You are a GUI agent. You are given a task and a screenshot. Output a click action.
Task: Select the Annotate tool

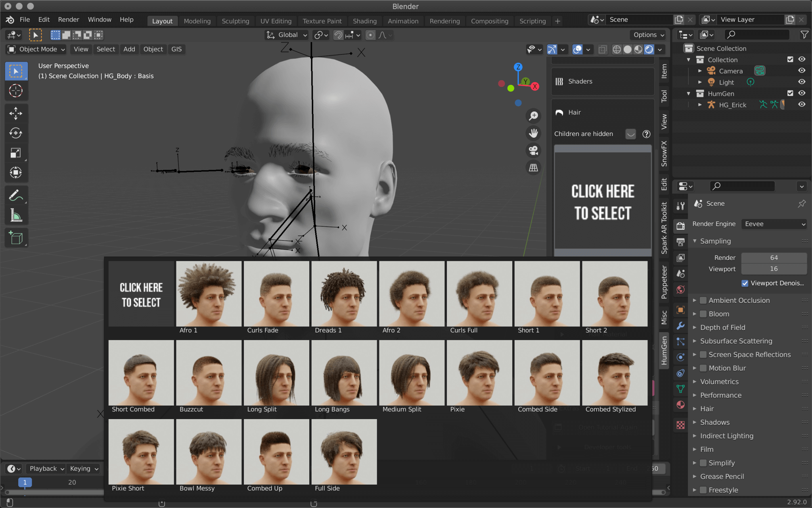coord(16,195)
